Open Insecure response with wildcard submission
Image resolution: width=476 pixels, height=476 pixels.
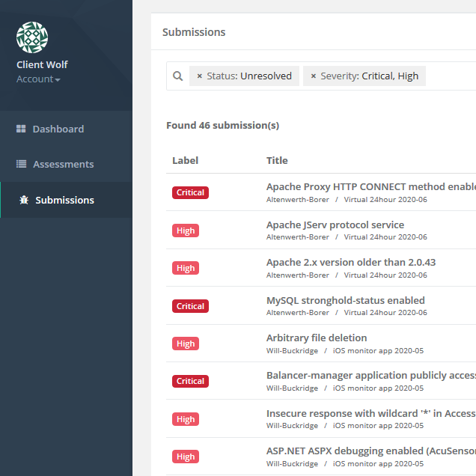click(371, 413)
